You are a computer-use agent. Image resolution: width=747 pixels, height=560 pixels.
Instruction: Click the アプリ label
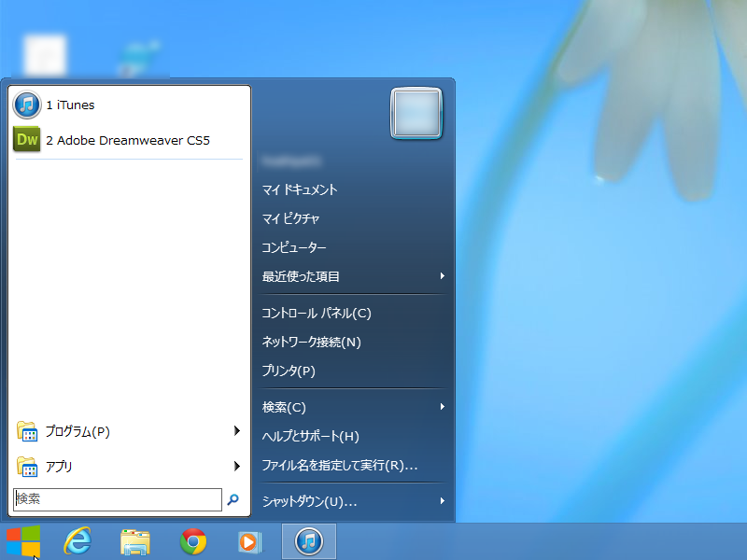(59, 467)
